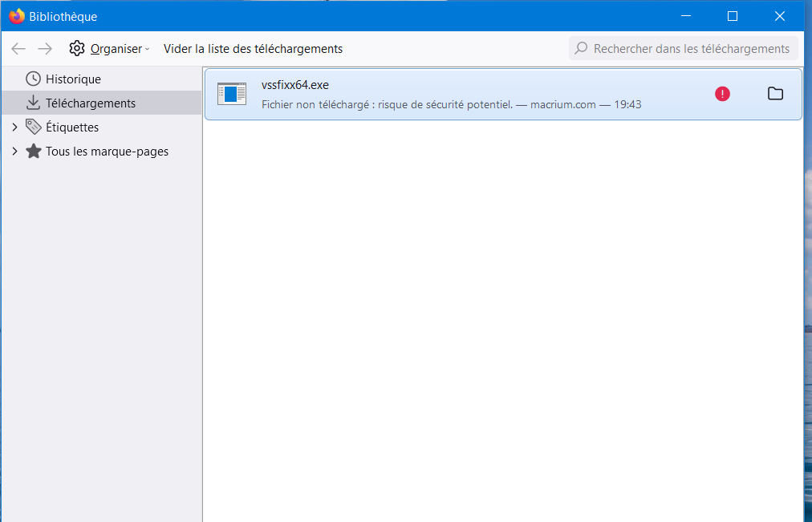The width and height of the screenshot is (812, 522).
Task: Close the Bibliothèque window
Action: [780, 16]
